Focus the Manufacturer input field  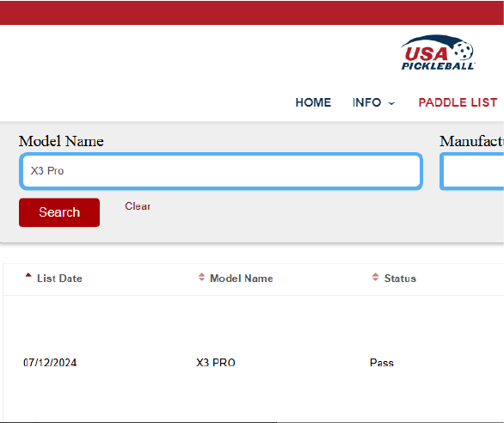tap(472, 171)
